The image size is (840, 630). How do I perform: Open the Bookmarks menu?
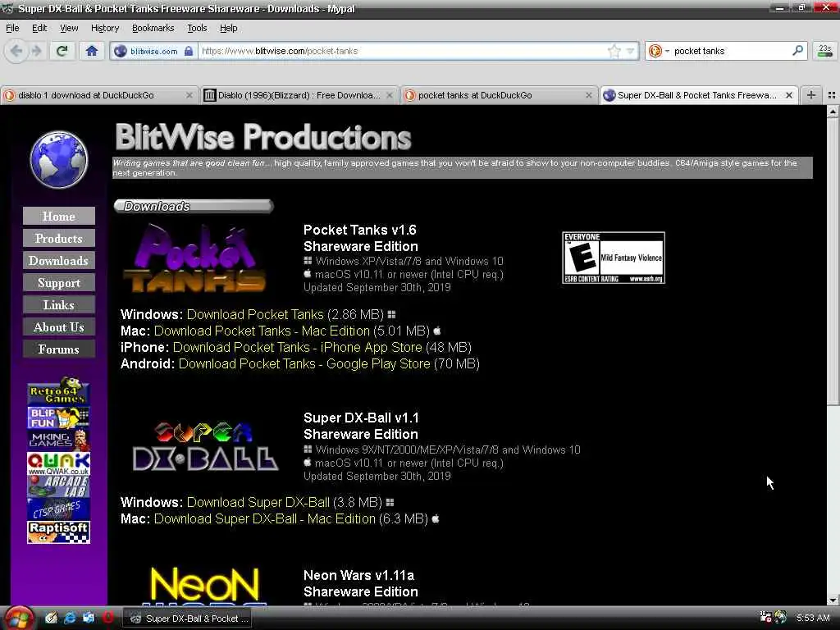153,28
